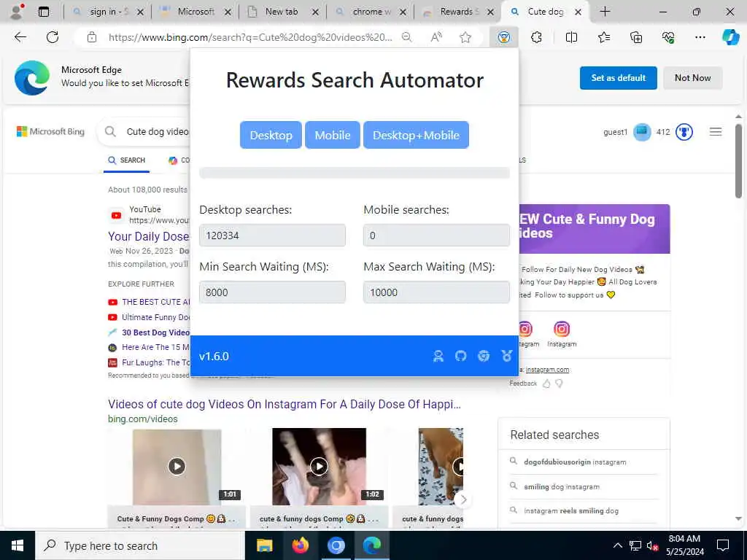Open the Chrome store icon in footer
Viewport: 747px width, 560px height.
484,356
